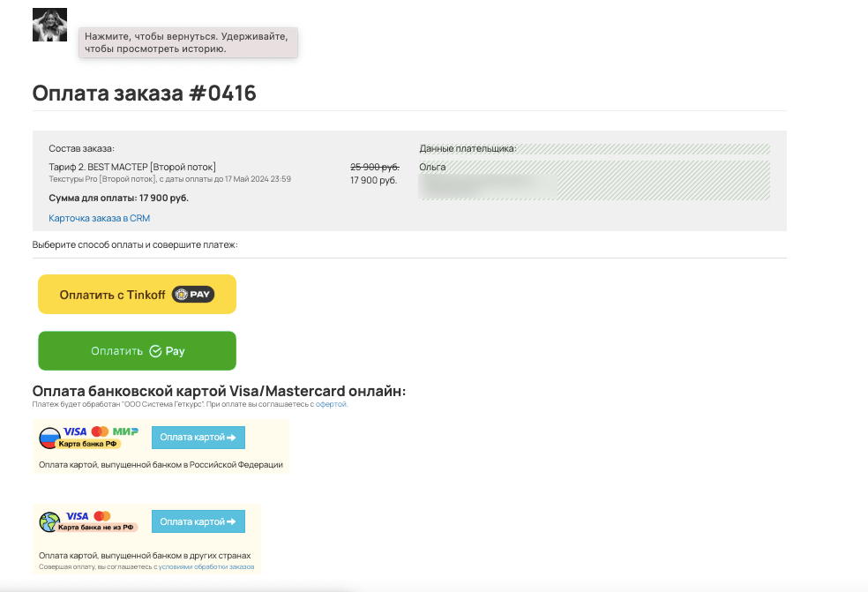Click the MIR card logo
The width and height of the screenshot is (868, 592).
tap(125, 431)
